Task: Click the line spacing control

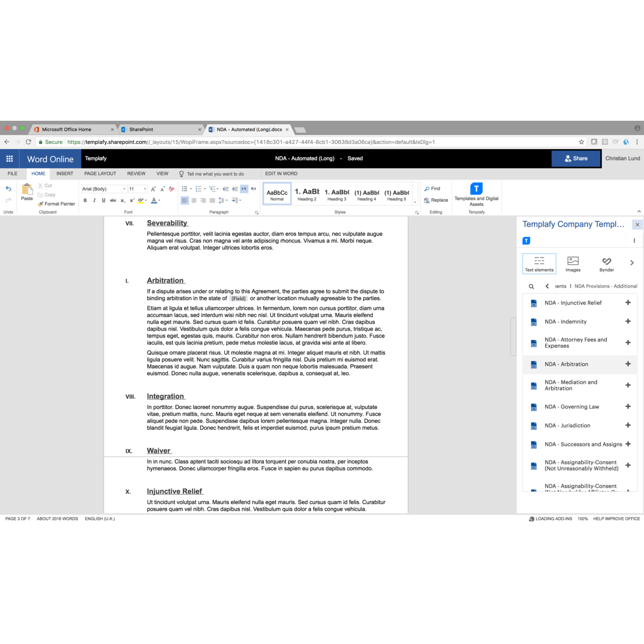Action: click(220, 200)
